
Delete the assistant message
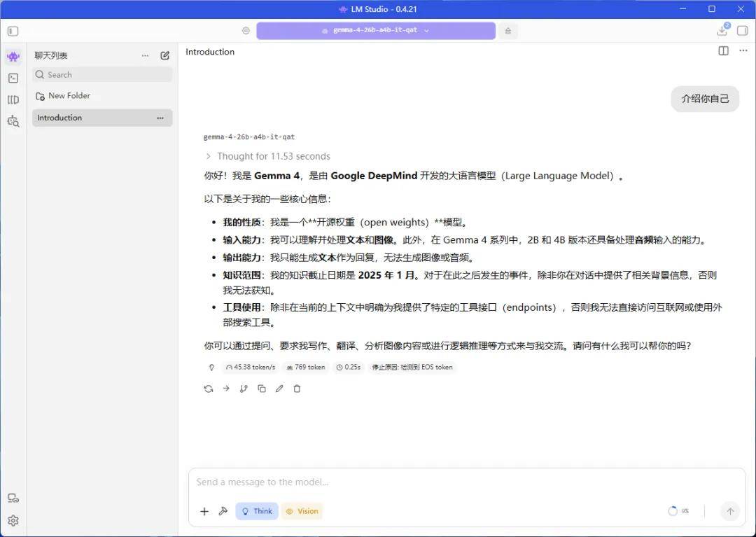tap(297, 389)
